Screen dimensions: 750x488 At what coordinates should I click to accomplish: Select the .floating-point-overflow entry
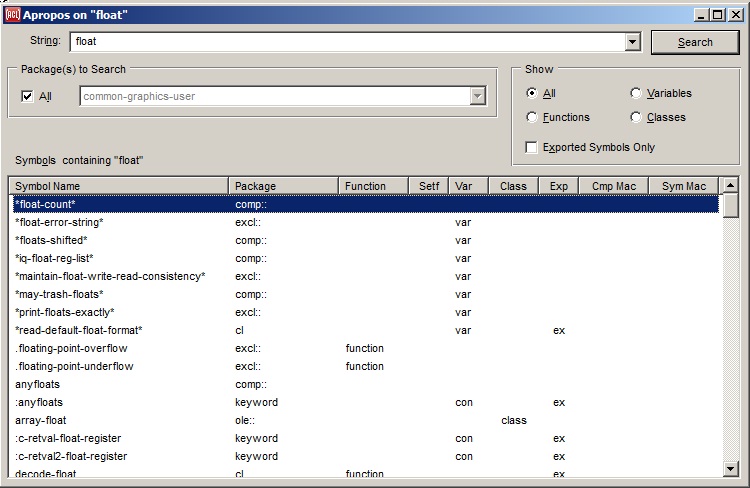(71, 348)
